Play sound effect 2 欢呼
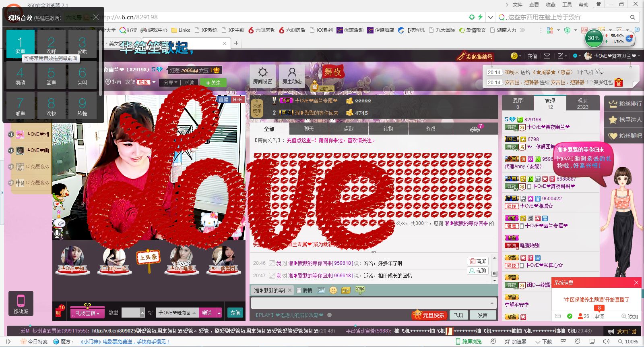This screenshot has width=644, height=347. click(x=51, y=44)
